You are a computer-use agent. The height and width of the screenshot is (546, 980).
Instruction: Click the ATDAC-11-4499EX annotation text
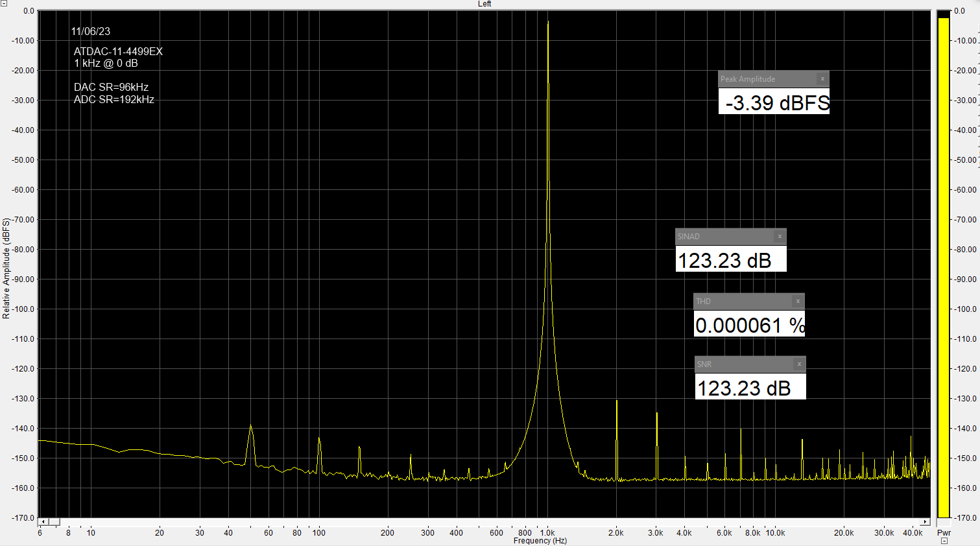pos(119,51)
